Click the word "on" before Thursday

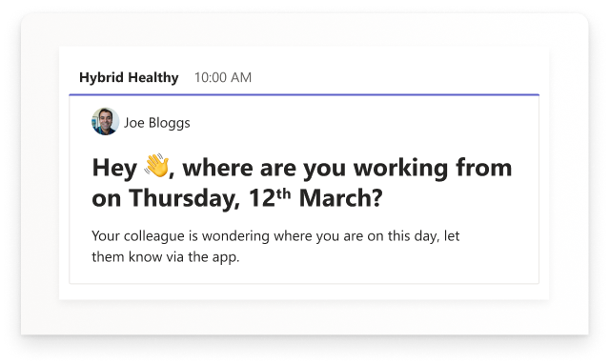pyautogui.click(x=106, y=199)
